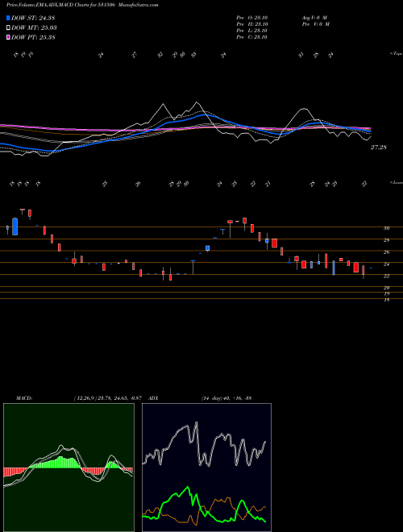Click the MACD: panel heading
Image resolution: width=403 pixels, height=532 pixels.
(23, 397)
